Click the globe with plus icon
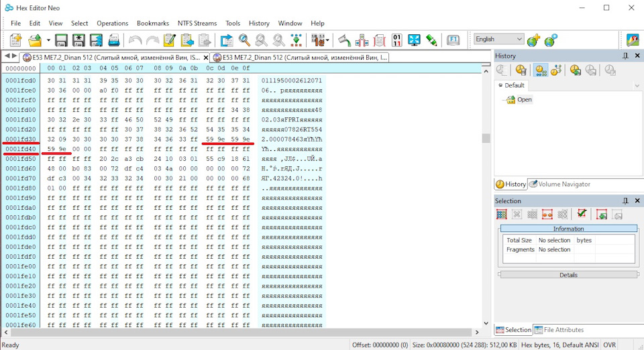644x350 pixels. point(533,40)
